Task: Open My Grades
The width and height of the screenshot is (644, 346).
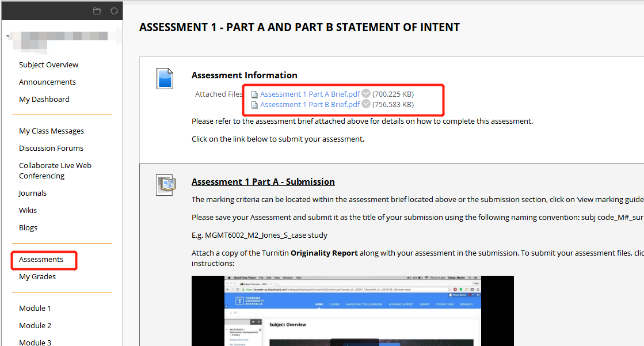Action: (37, 276)
